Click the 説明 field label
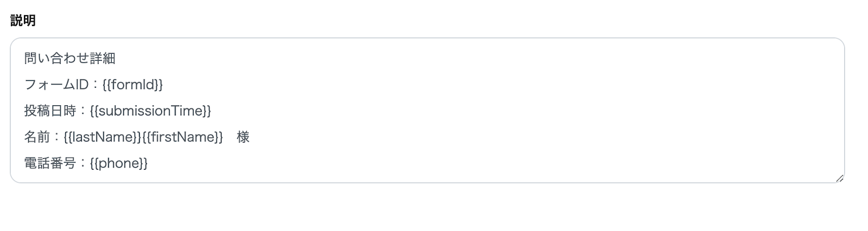Image resolution: width=868 pixels, height=231 pixels. 23,21
